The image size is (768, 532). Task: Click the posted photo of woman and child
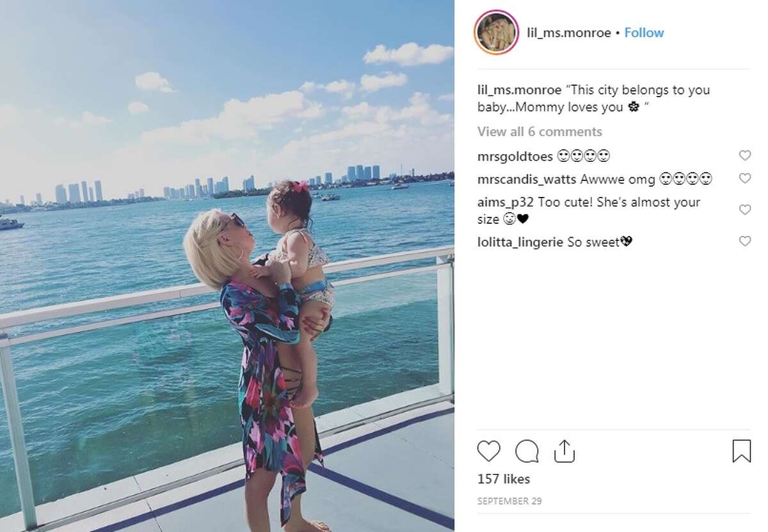click(x=227, y=266)
